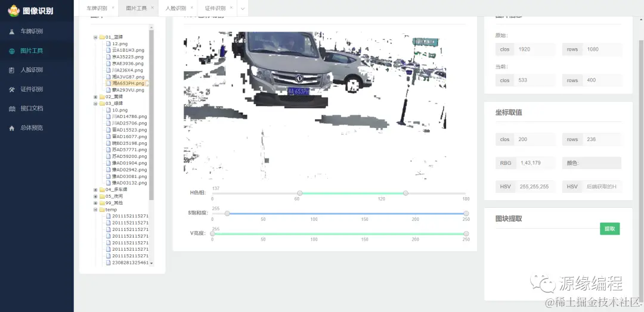The image size is (644, 312).
Task: Click the H色相 lower slider handle
Action: click(300, 193)
